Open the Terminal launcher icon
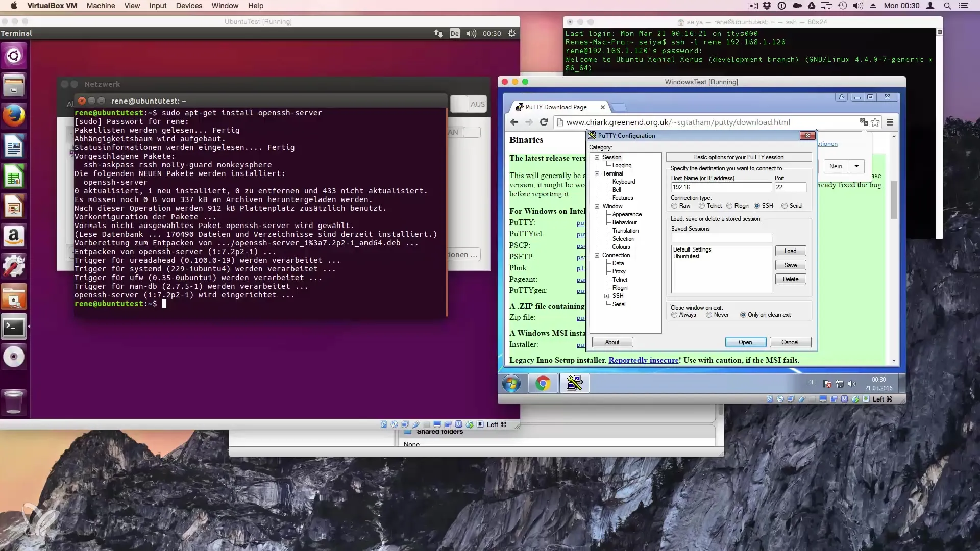The width and height of the screenshot is (980, 551). [14, 327]
